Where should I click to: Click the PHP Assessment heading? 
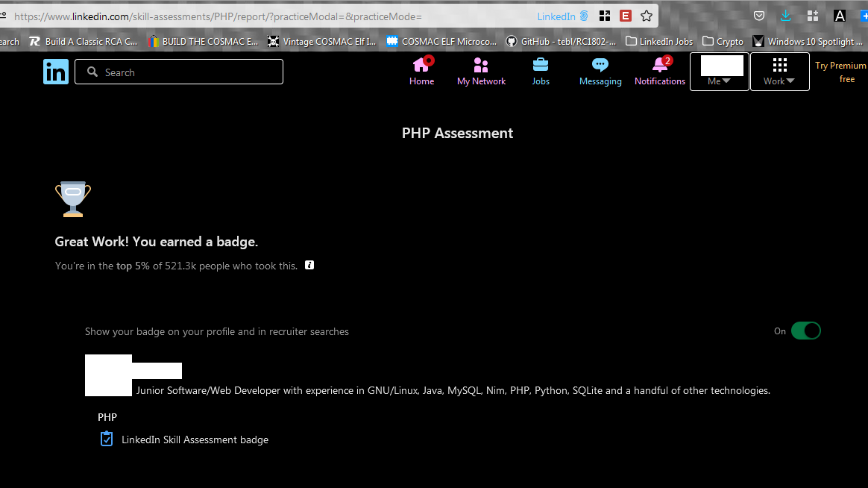click(x=457, y=133)
